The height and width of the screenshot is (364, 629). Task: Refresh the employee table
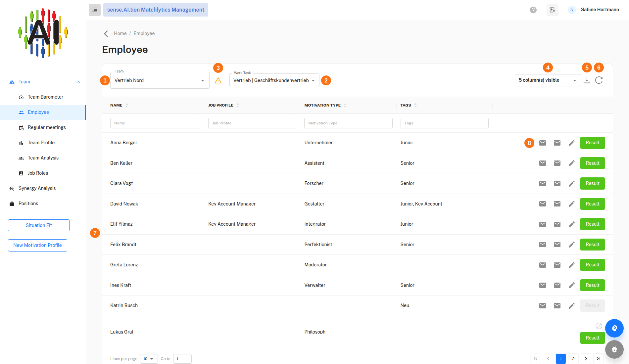[599, 80]
